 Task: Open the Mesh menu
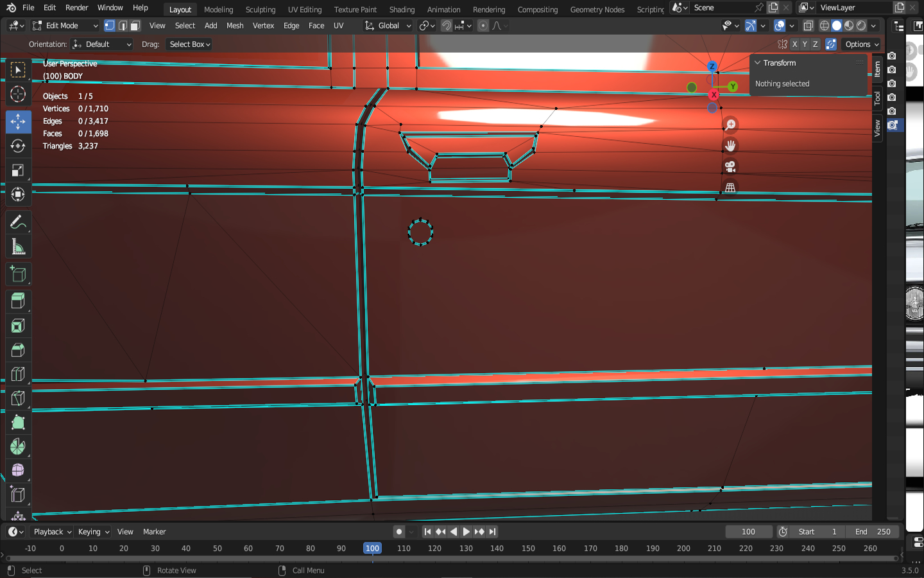tap(235, 26)
